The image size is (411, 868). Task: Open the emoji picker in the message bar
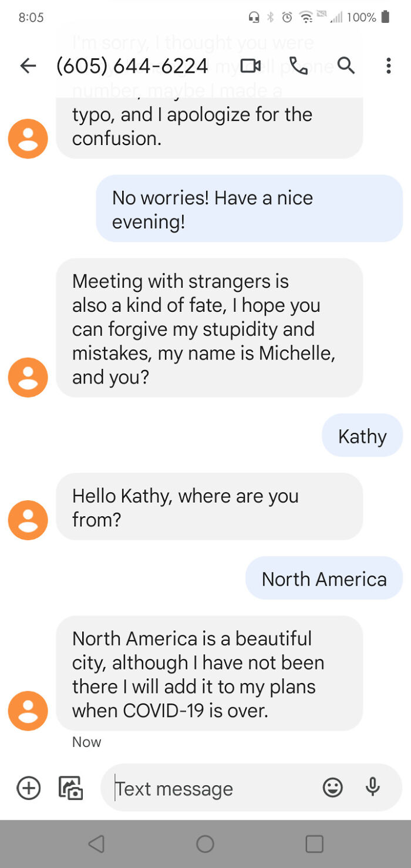coord(333,788)
